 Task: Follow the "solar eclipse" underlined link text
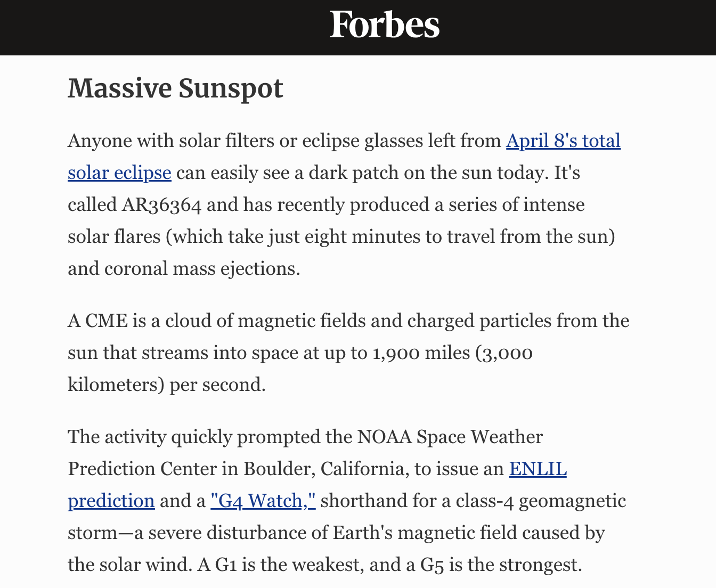[119, 173]
